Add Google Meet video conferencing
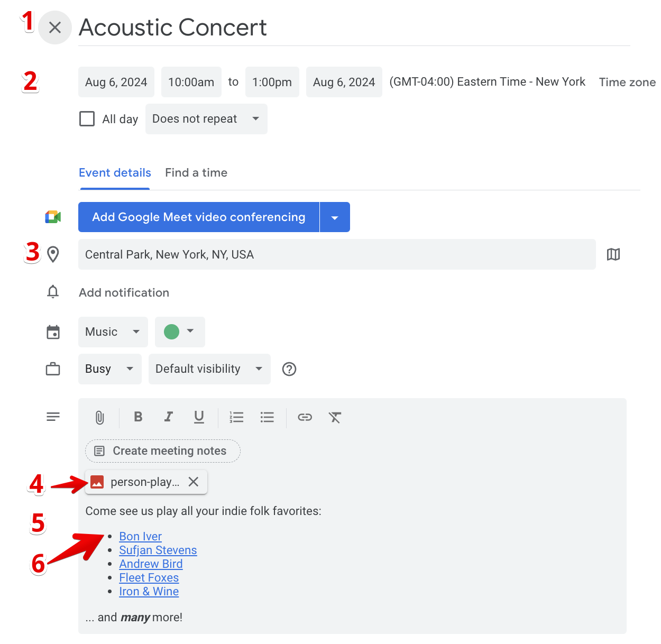Screen dimensions: 661x644 pos(199,217)
